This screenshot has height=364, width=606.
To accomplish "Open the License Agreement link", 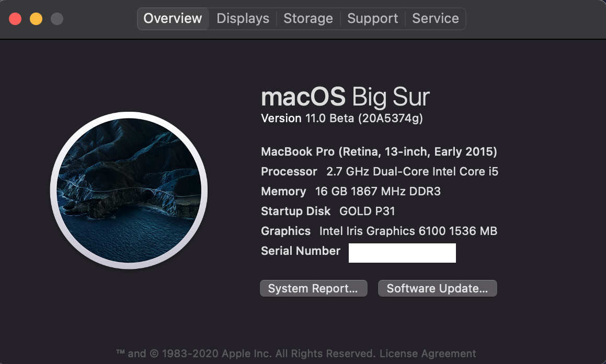I will 428,354.
